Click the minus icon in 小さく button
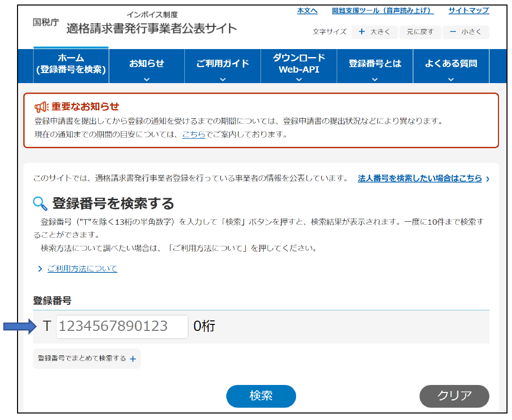 tap(452, 32)
